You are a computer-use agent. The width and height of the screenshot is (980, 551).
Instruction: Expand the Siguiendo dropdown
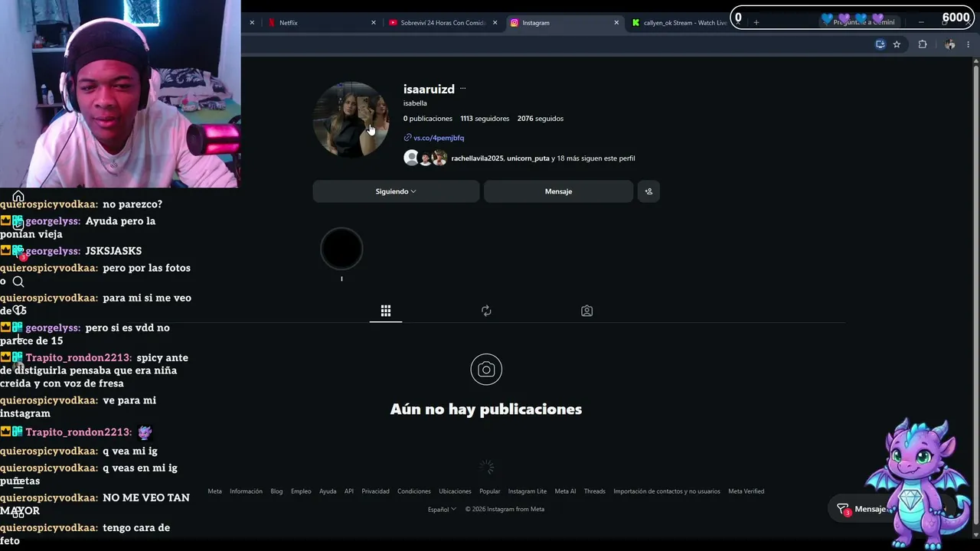[x=396, y=191]
